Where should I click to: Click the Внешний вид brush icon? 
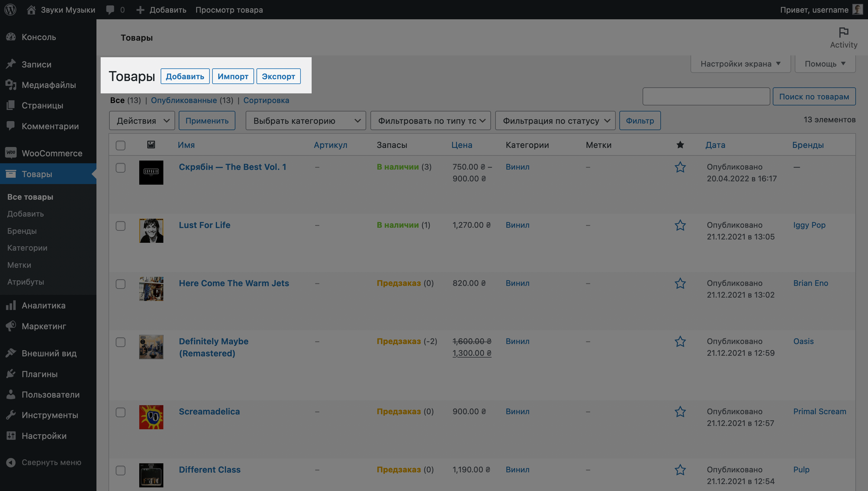coord(11,353)
